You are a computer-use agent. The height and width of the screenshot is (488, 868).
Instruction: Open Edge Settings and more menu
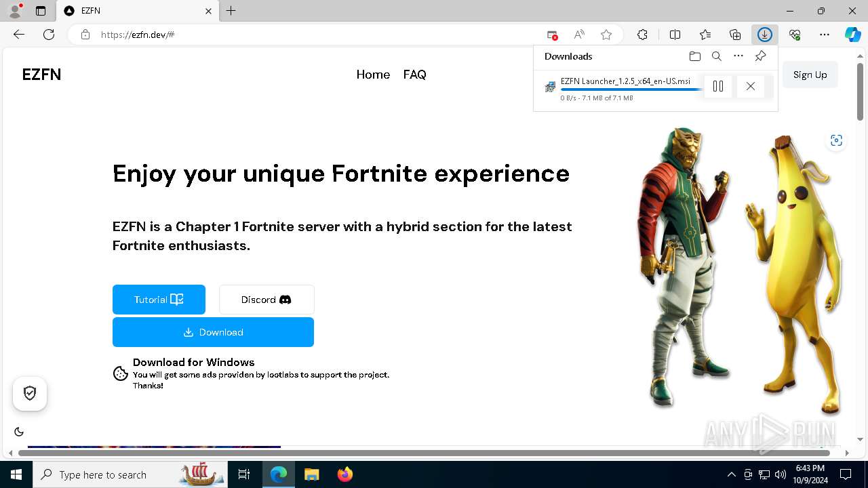(x=825, y=35)
